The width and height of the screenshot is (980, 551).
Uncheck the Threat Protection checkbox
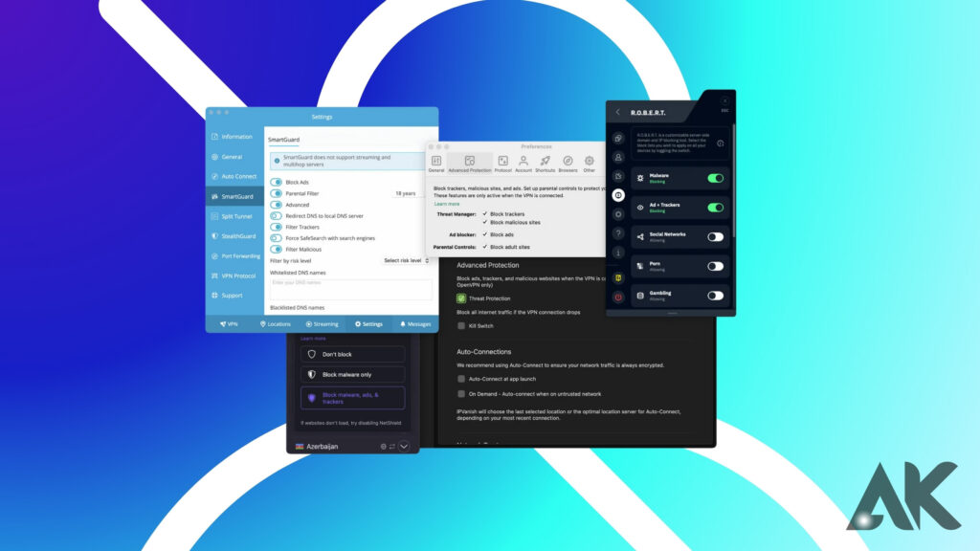[x=461, y=298]
